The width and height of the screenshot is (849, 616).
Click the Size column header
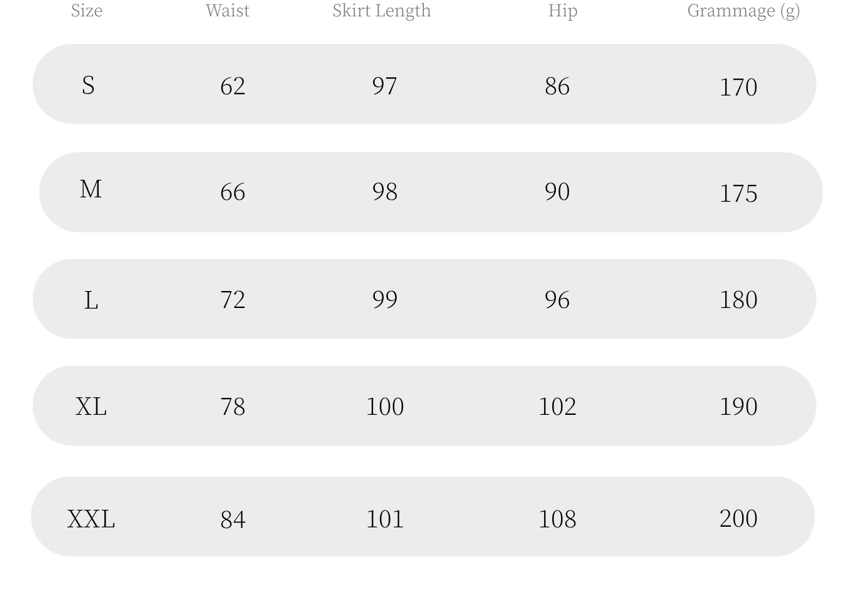coord(87,10)
